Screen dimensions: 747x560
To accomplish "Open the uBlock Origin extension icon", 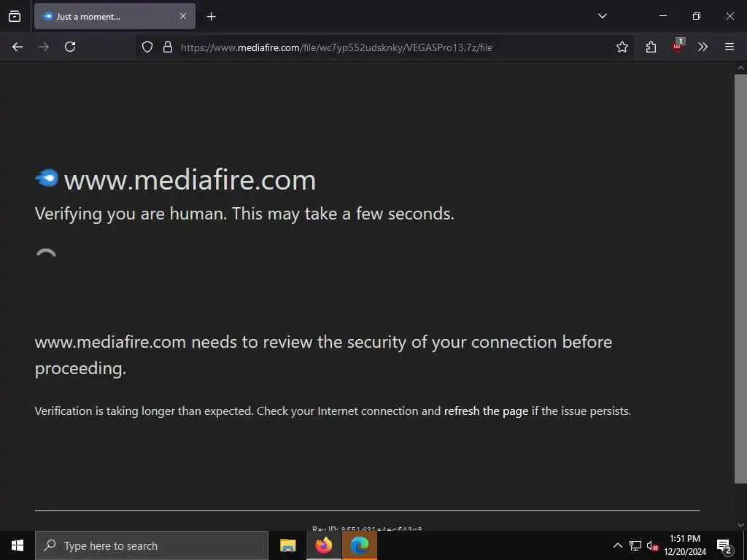I will (677, 46).
